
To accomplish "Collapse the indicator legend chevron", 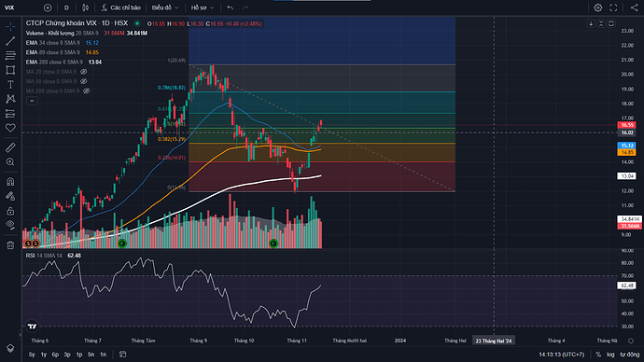I will pos(32,101).
